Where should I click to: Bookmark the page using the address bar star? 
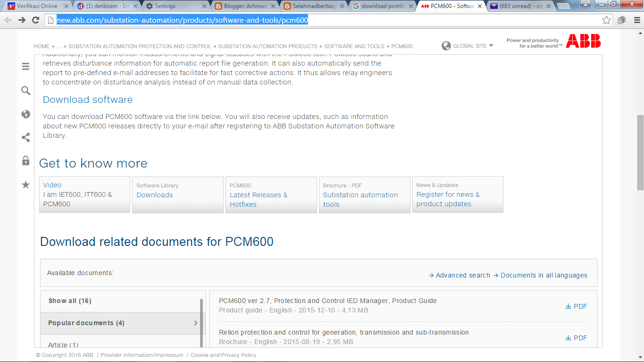click(x=607, y=20)
